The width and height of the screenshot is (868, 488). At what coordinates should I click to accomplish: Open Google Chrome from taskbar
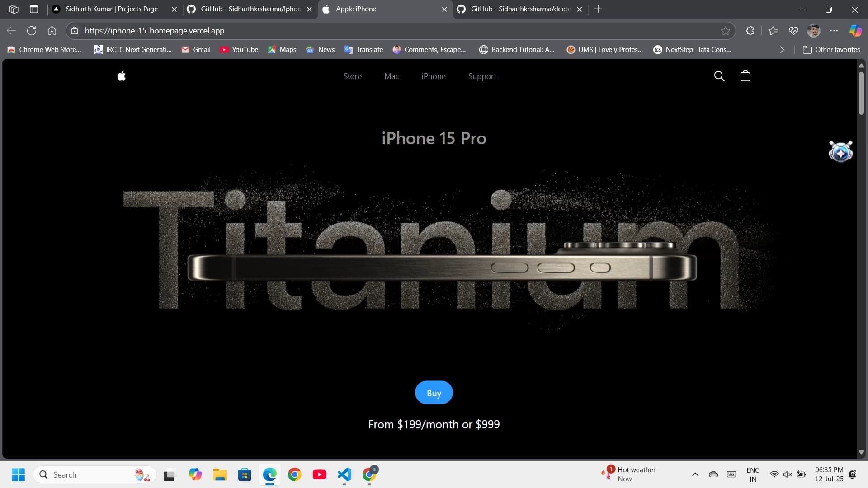[294, 474]
